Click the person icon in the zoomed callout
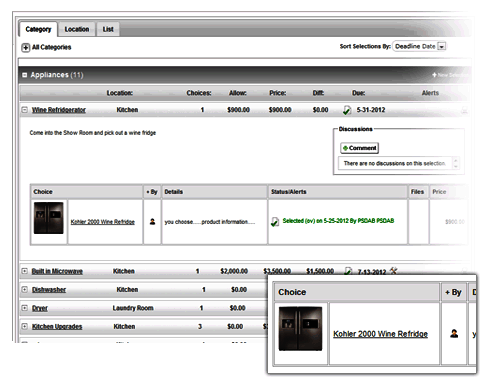 tap(454, 333)
